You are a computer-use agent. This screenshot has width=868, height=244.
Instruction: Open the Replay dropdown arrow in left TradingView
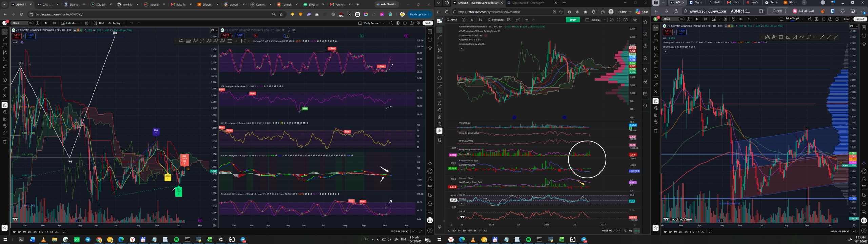(x=124, y=23)
